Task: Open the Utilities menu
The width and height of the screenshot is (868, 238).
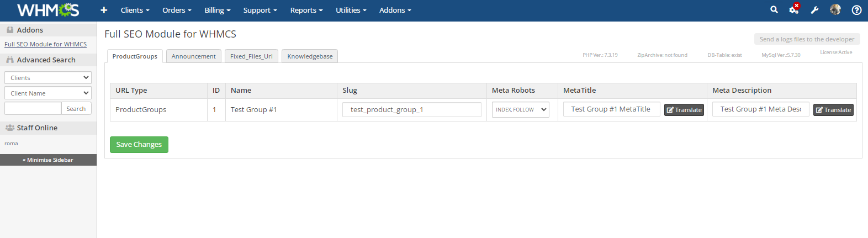Action: click(351, 10)
